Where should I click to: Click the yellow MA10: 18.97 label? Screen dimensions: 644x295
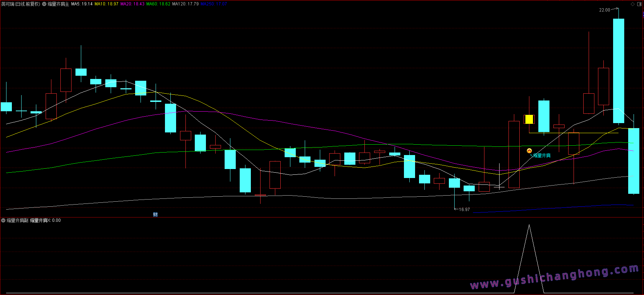106,4
